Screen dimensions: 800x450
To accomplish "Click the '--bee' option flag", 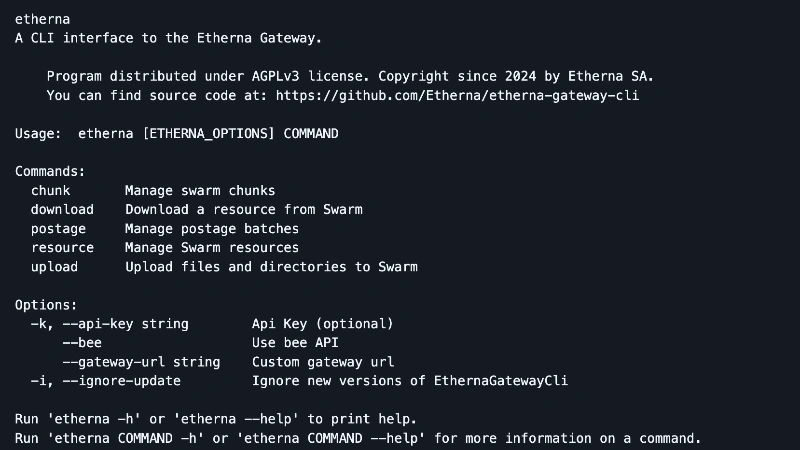I will (x=82, y=343).
